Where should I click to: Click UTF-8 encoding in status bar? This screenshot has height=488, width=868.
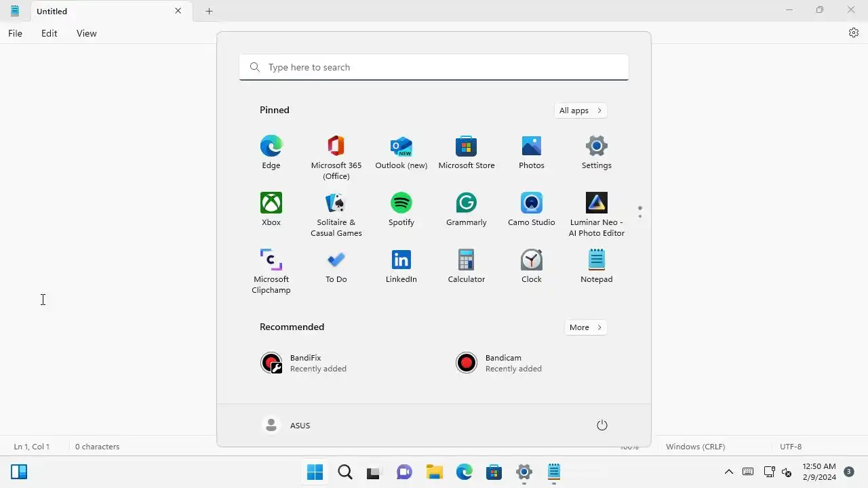[x=791, y=447]
